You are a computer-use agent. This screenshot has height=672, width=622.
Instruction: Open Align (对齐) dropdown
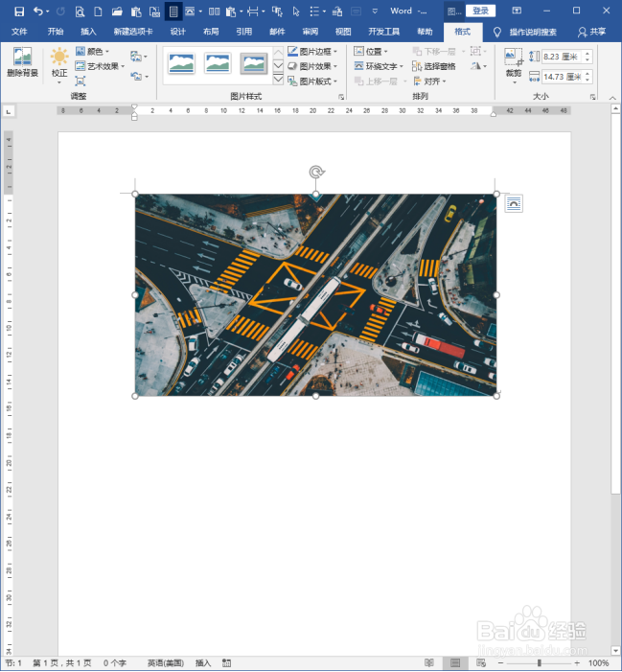pyautogui.click(x=429, y=81)
